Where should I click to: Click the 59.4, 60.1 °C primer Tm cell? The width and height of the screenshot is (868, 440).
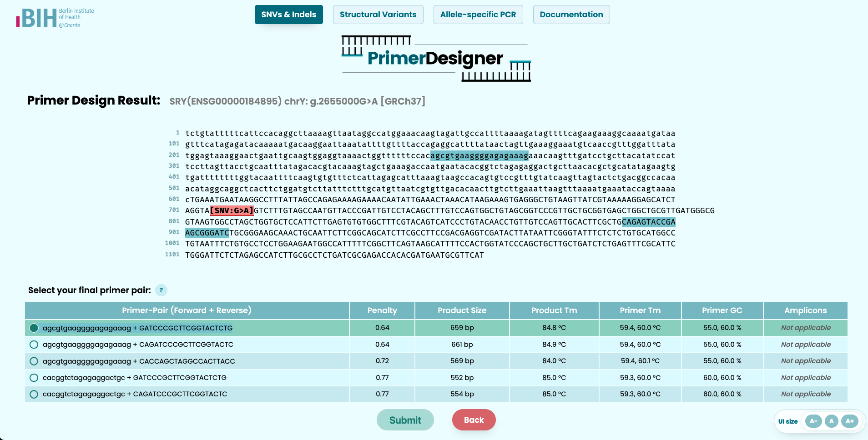(x=640, y=361)
